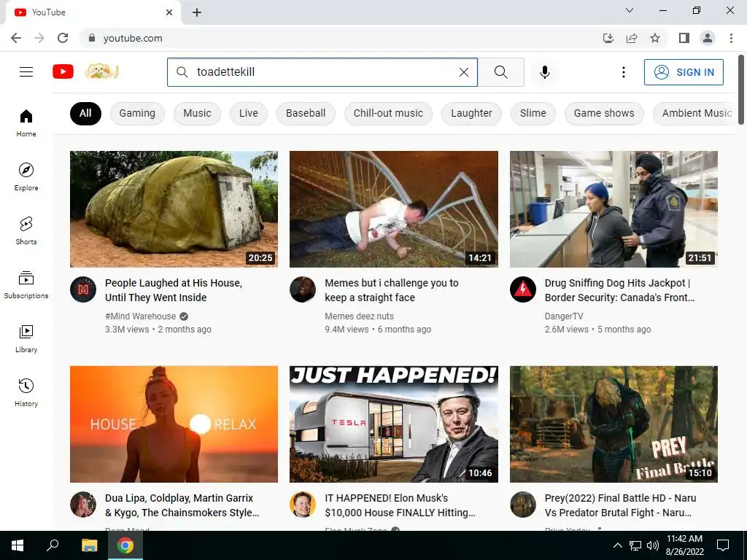The image size is (747, 560).
Task: Click the Prey video channel avatar
Action: pyautogui.click(x=522, y=505)
